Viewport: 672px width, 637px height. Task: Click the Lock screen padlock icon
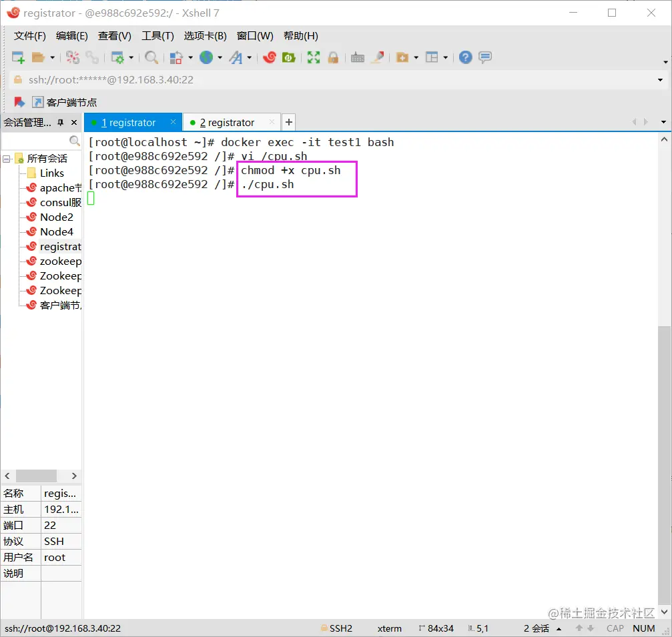pyautogui.click(x=333, y=57)
